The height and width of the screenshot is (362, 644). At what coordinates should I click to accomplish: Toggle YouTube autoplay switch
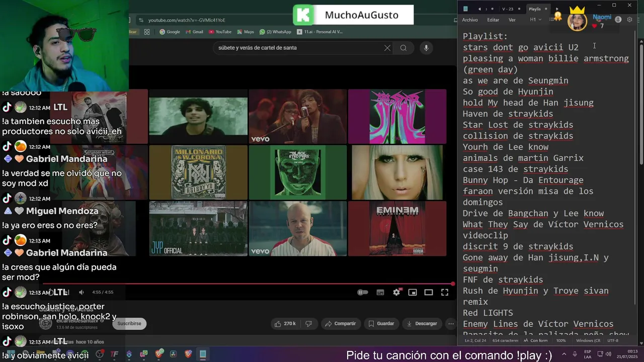coord(362,292)
